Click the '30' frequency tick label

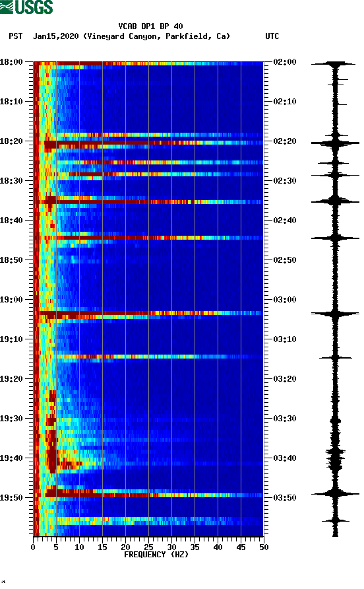pos(171,547)
